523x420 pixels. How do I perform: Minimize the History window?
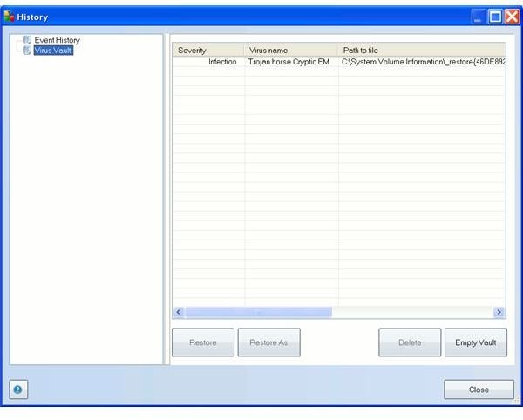coord(478,17)
